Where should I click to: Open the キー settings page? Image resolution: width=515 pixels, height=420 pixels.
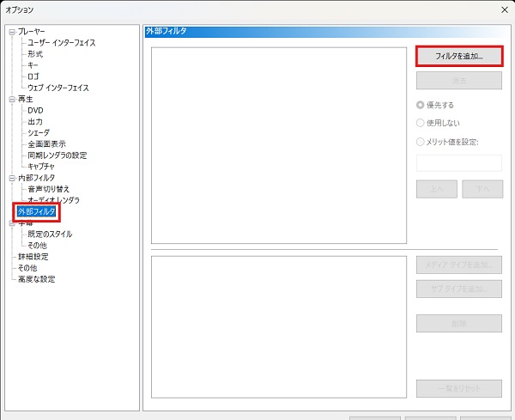click(x=32, y=65)
